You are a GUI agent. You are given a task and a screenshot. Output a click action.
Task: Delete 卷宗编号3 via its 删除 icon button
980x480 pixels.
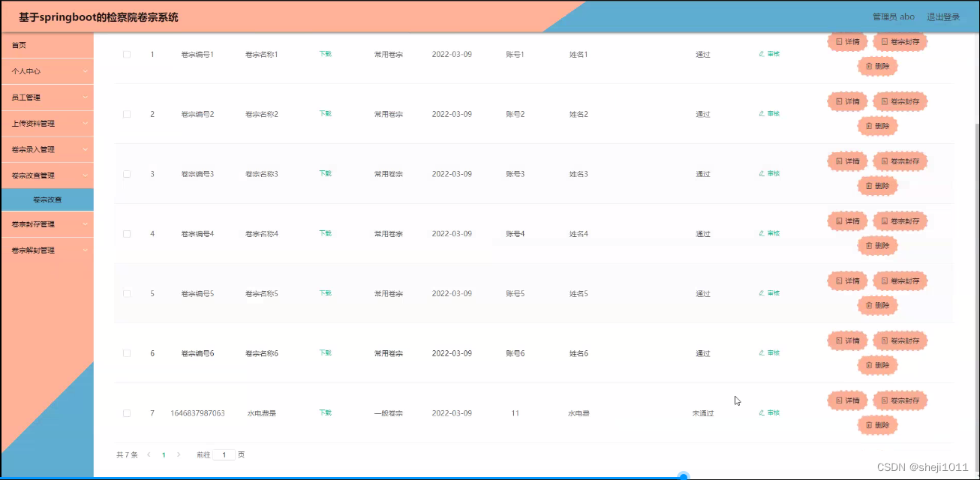[877, 185]
